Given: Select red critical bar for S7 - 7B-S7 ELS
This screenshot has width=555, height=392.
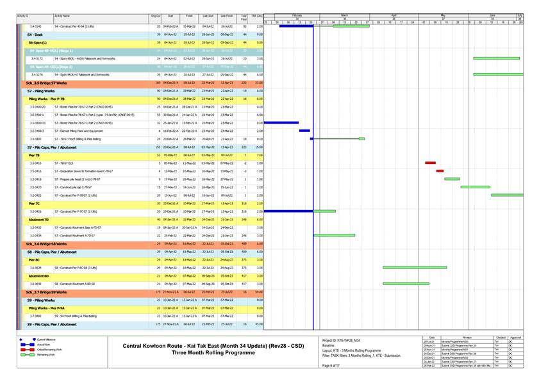Looking at the screenshot, I should 430,163.
